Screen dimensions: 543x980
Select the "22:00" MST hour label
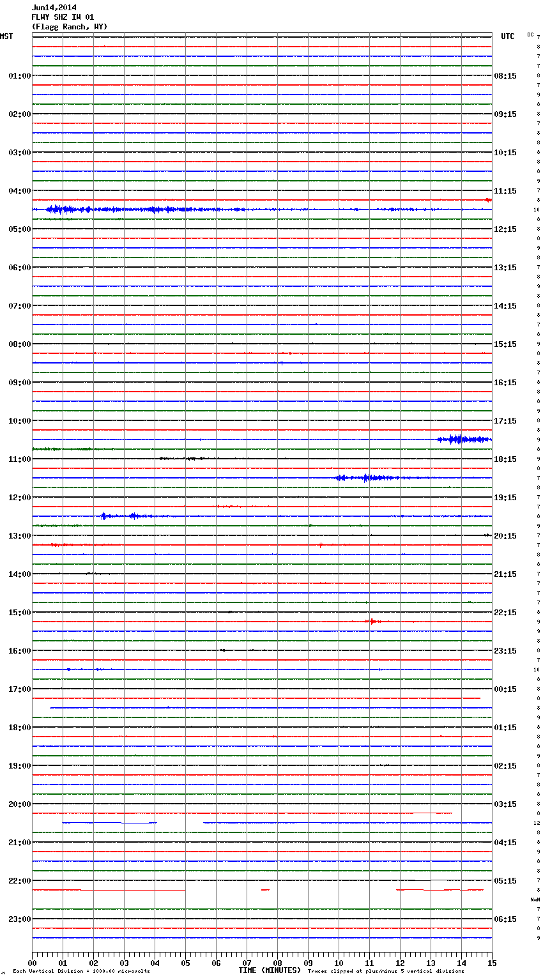tap(19, 881)
